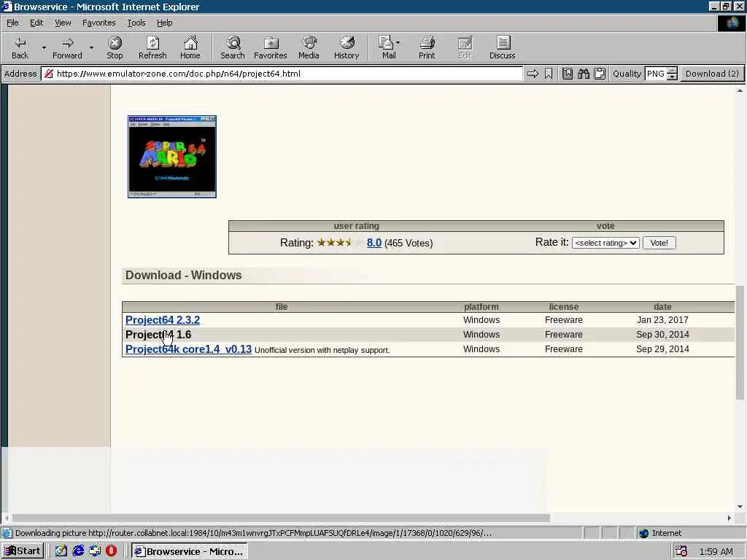The height and width of the screenshot is (560, 747).
Task: Open the Search pane from the toolbar
Action: coord(233,47)
